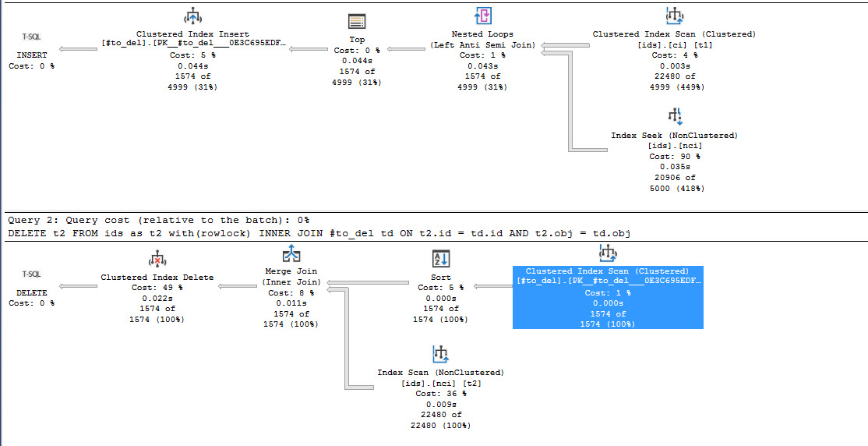Click the 'Index Seek (NonClustered)' label
This screenshot has width=868, height=446.
click(674, 135)
